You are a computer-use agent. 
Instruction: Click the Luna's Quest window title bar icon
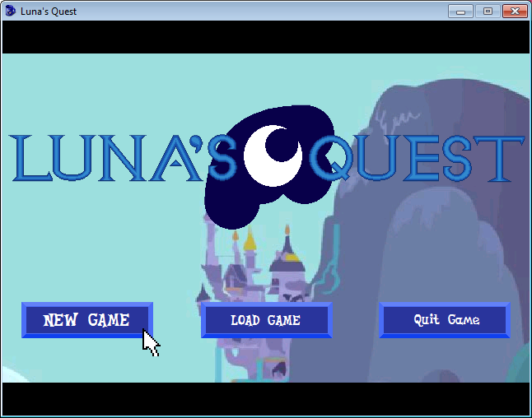pyautogui.click(x=11, y=11)
